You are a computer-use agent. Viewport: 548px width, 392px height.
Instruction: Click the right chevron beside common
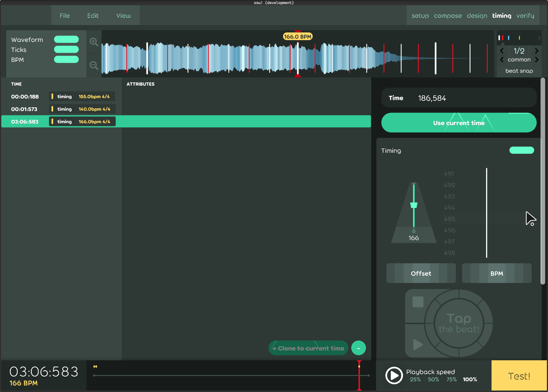[x=537, y=59]
